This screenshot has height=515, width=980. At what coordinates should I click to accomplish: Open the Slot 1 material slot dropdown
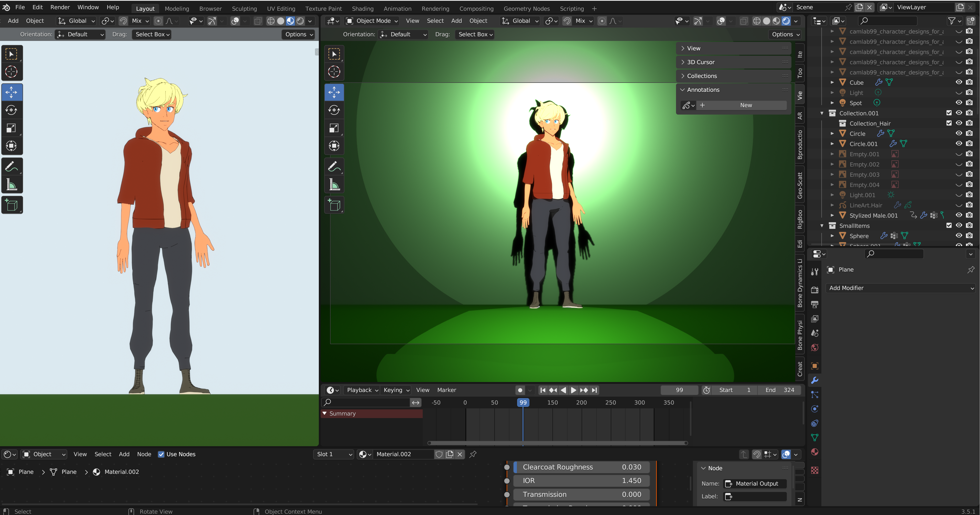click(x=334, y=454)
